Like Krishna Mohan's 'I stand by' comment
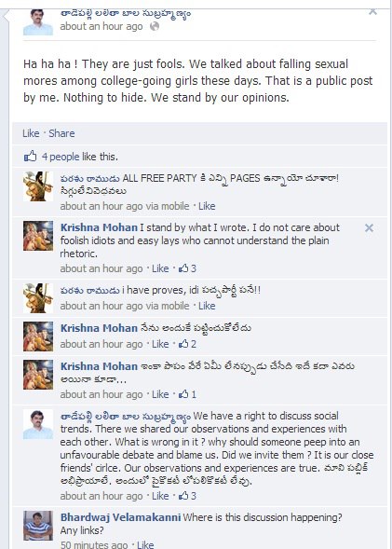This screenshot has height=549, width=392. pos(160,268)
